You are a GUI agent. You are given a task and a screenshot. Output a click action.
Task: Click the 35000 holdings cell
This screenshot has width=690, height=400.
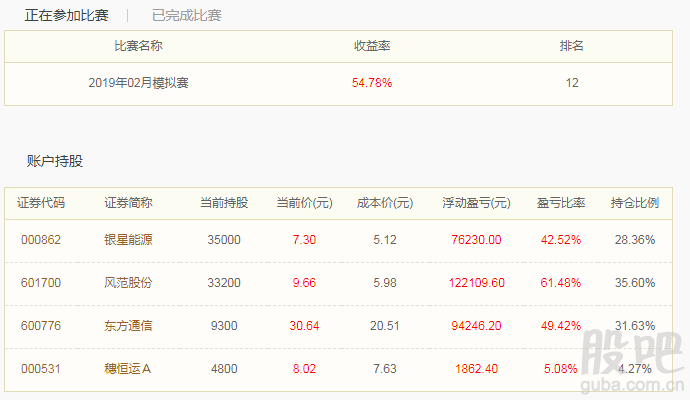tap(224, 240)
